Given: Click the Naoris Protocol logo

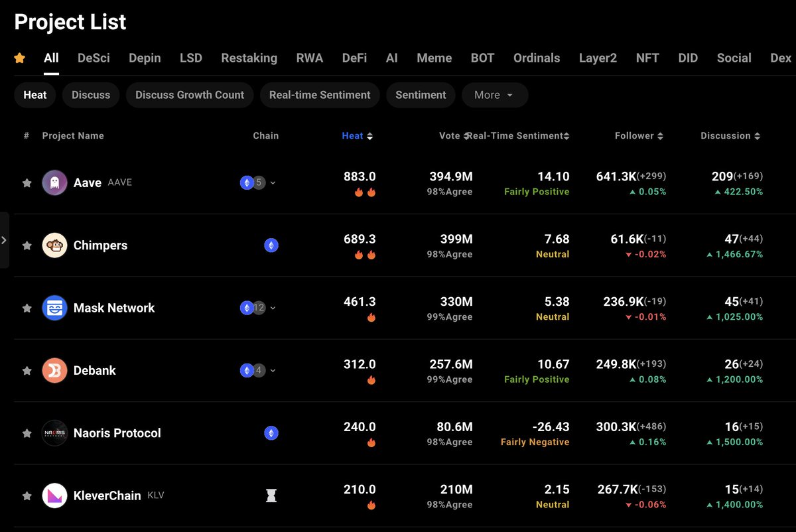Looking at the screenshot, I should pyautogui.click(x=54, y=433).
